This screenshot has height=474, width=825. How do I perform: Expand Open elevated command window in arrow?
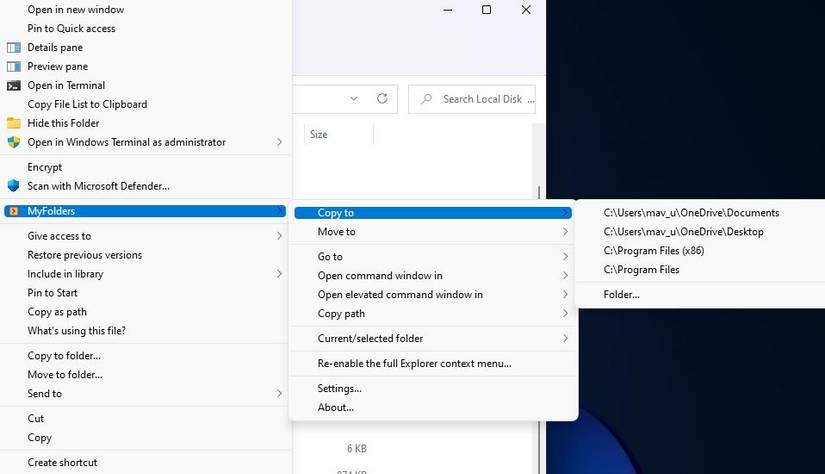pos(565,294)
